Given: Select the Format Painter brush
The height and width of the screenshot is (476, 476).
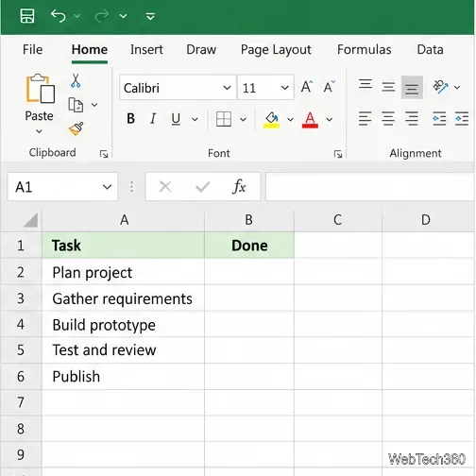Looking at the screenshot, I should [76, 128].
